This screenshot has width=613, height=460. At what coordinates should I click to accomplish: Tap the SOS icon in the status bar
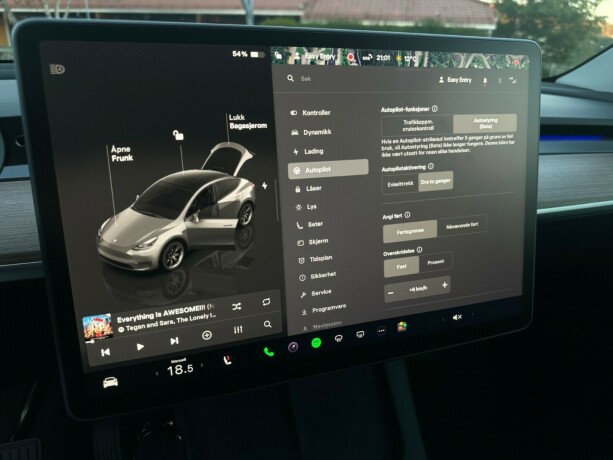tap(367, 58)
